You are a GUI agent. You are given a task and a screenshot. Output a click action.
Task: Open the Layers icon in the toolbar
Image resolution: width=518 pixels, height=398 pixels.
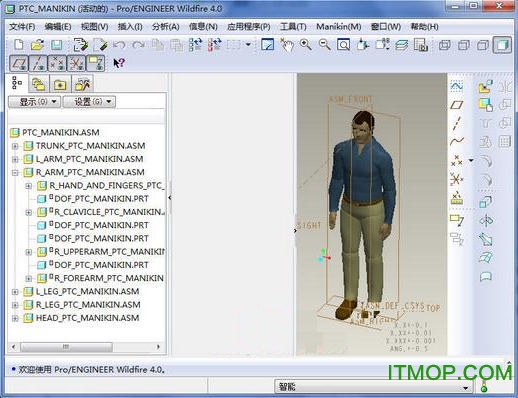402,45
